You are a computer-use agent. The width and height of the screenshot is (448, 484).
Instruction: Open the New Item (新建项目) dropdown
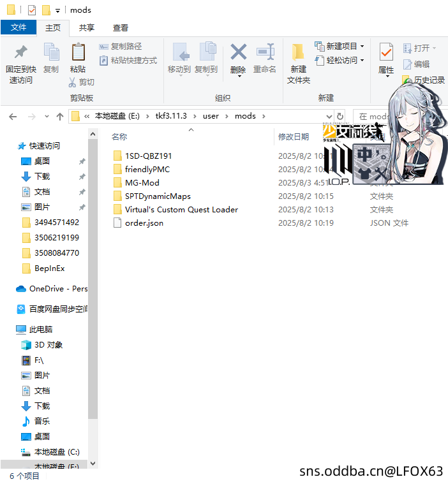tap(340, 47)
